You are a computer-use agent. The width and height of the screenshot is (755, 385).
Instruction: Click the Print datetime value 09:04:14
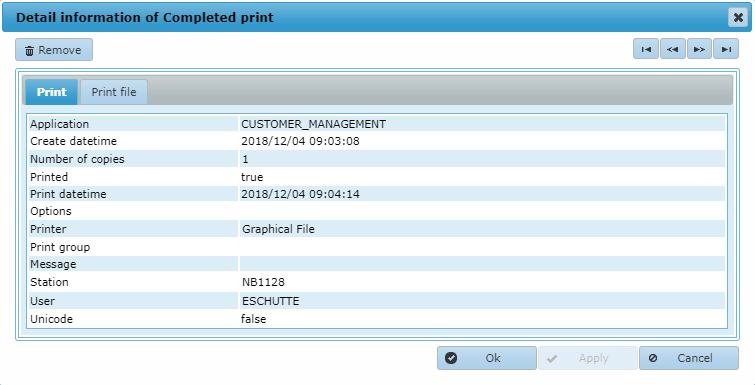[x=300, y=194]
